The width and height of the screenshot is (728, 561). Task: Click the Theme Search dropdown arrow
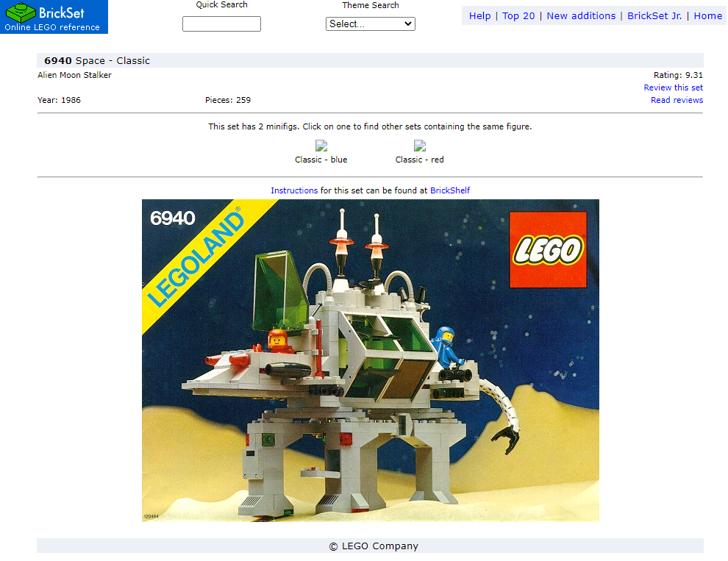407,24
